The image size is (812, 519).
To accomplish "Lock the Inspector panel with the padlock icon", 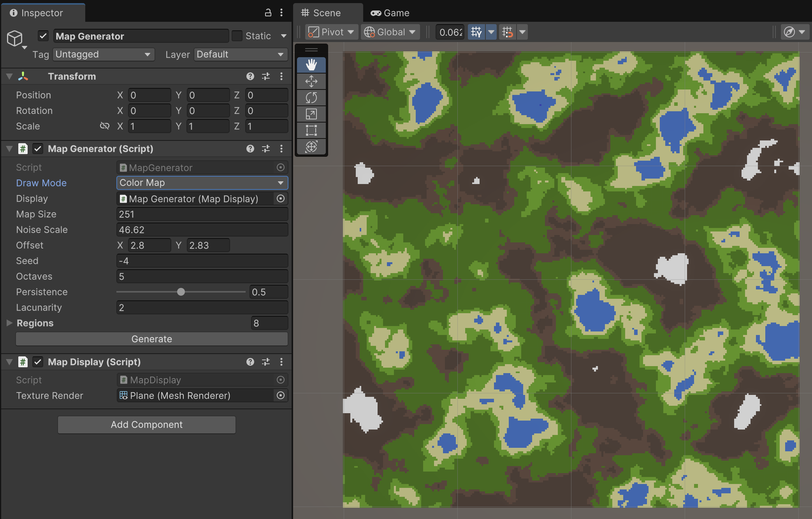I will (x=268, y=13).
